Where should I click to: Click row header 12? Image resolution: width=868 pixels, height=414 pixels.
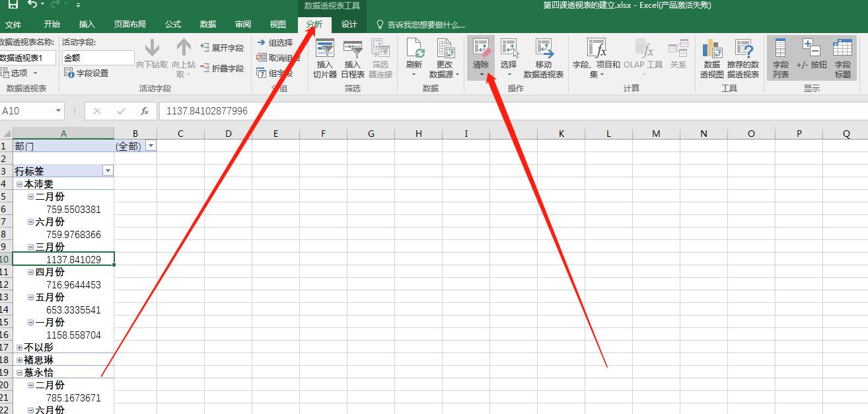pos(6,285)
